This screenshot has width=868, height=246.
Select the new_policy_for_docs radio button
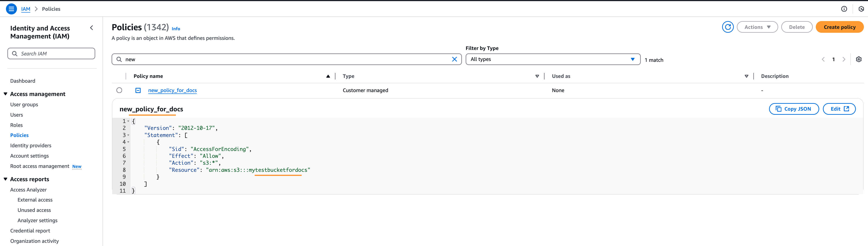pyautogui.click(x=119, y=90)
